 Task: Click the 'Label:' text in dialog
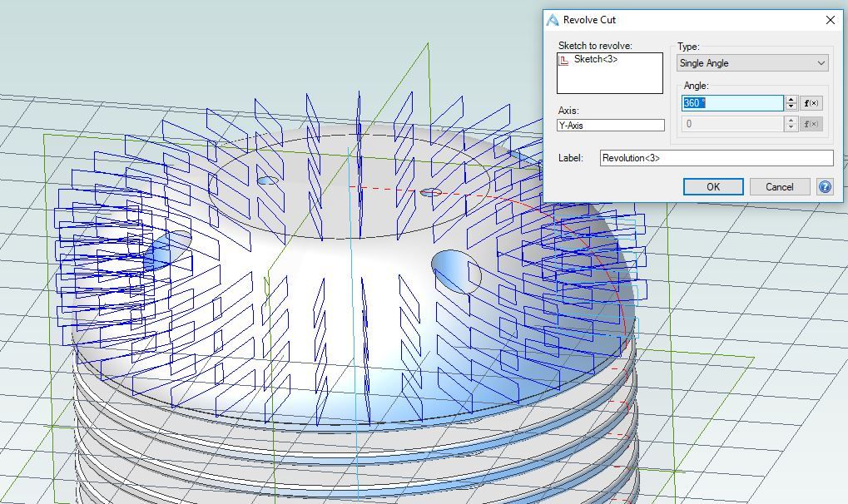tap(571, 158)
